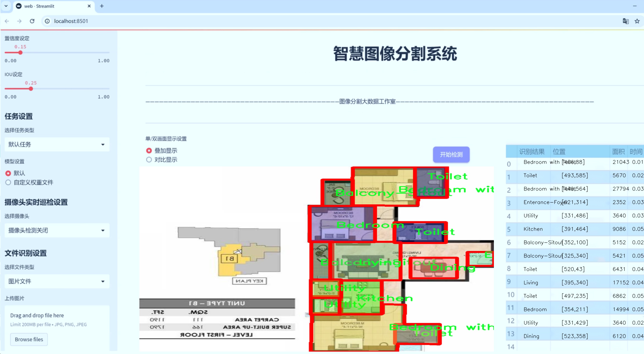644x354 pixels.
Task: Click the IOU设定 slider handle
Action: click(31, 89)
